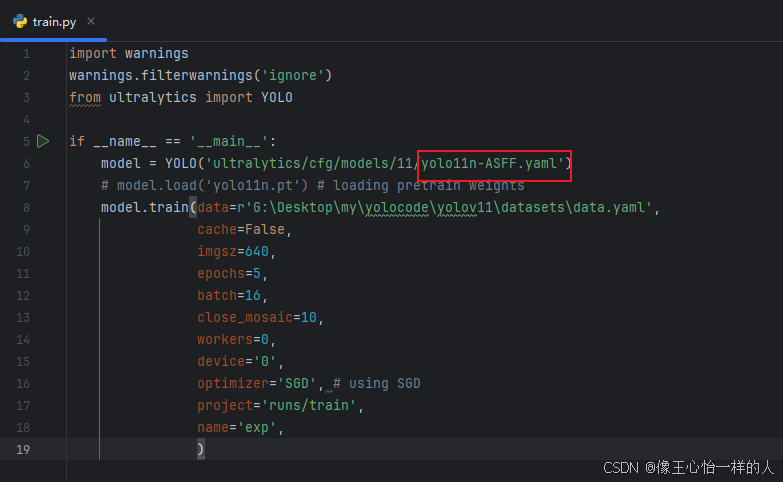Click the 'cache=False' argument
This screenshot has width=783, height=482.
pos(241,229)
